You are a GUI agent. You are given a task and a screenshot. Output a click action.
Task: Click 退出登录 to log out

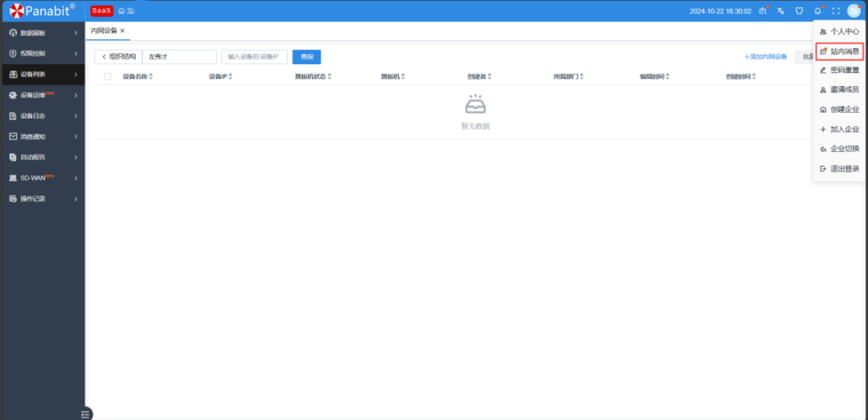[x=839, y=168]
